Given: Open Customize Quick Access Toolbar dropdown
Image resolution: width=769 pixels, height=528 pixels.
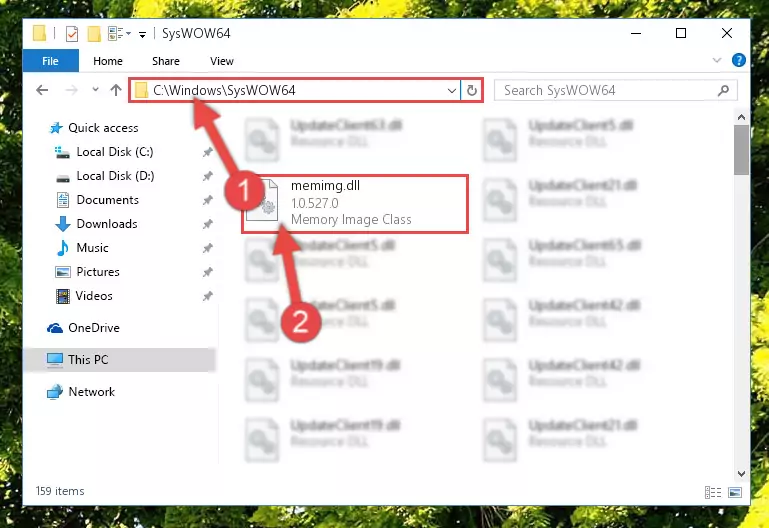Looking at the screenshot, I should pos(142,34).
